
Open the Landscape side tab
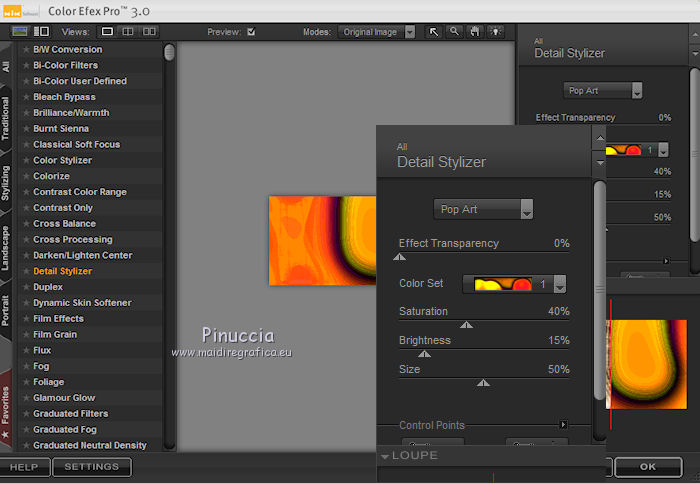[5, 248]
